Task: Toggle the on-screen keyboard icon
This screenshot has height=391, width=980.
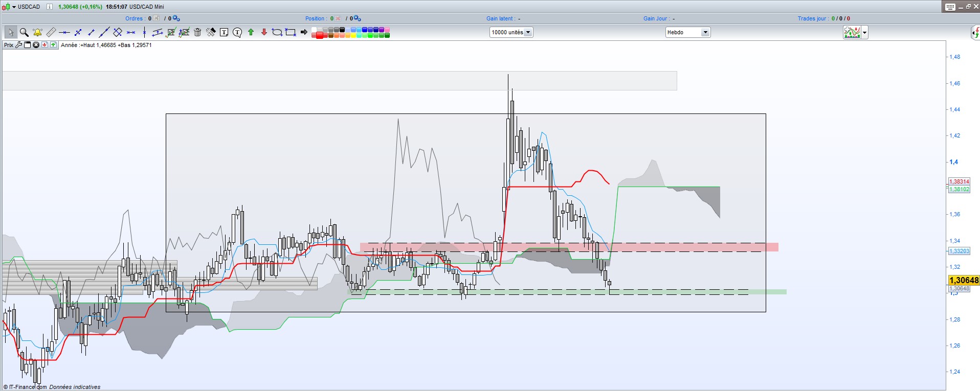Action: click(x=950, y=7)
